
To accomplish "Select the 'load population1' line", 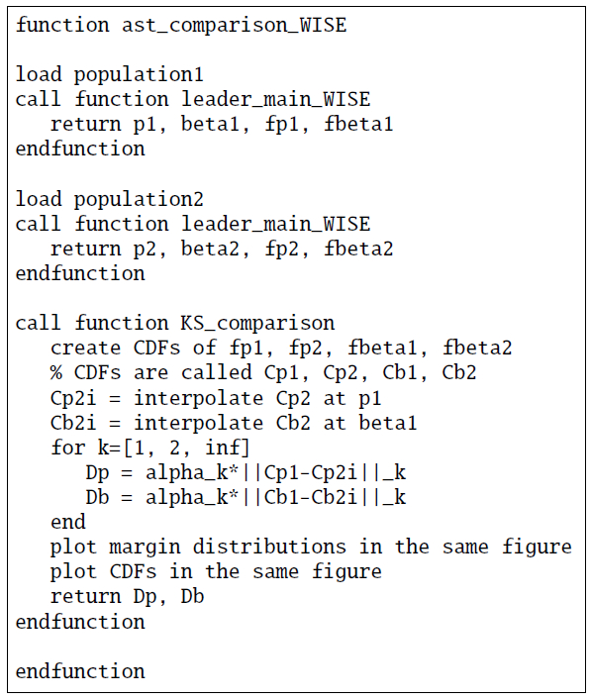I will click(109, 74).
